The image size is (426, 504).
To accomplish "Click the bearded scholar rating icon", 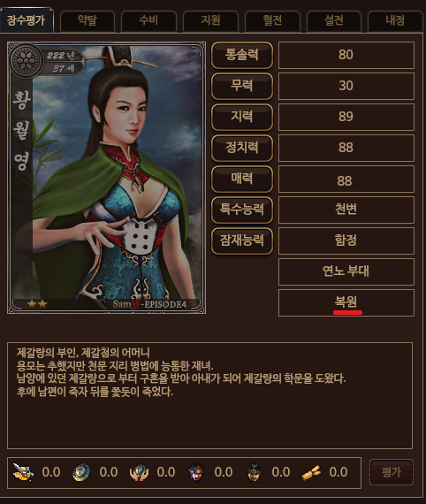I will pyautogui.click(x=255, y=472).
